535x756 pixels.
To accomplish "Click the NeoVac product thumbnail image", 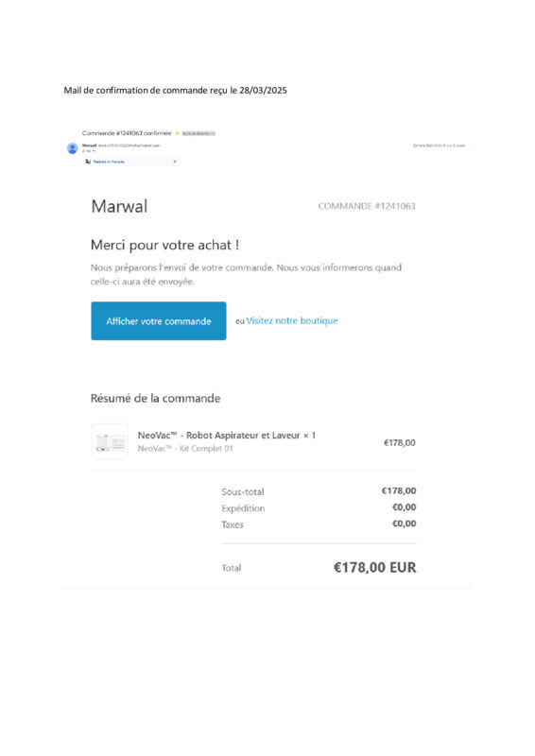I will click(x=110, y=441).
